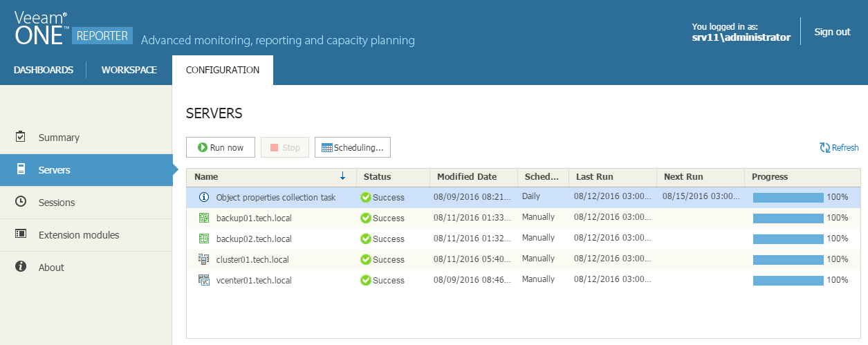The width and height of the screenshot is (868, 345).
Task: Click the backup01.tech.local server icon
Action: 204,218
